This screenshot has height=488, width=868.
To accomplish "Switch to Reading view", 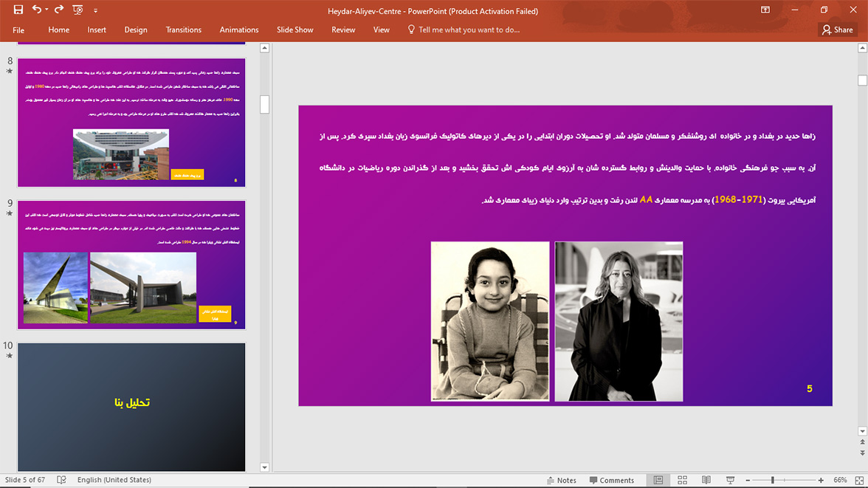I will pyautogui.click(x=706, y=480).
